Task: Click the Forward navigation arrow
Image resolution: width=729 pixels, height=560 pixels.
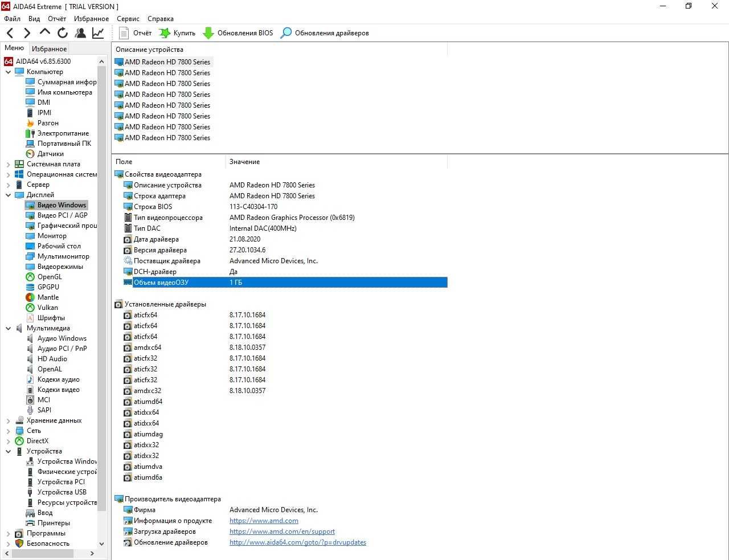Action: pyautogui.click(x=27, y=33)
